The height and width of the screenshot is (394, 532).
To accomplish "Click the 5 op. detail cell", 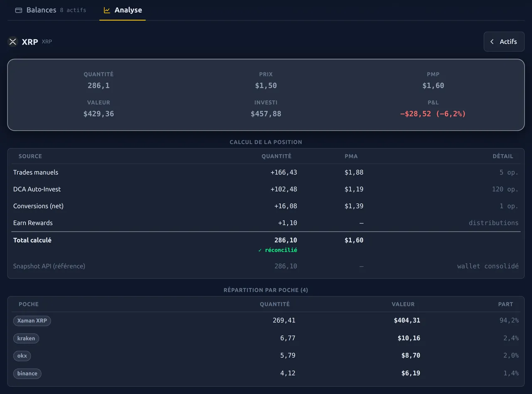I will tap(509, 172).
